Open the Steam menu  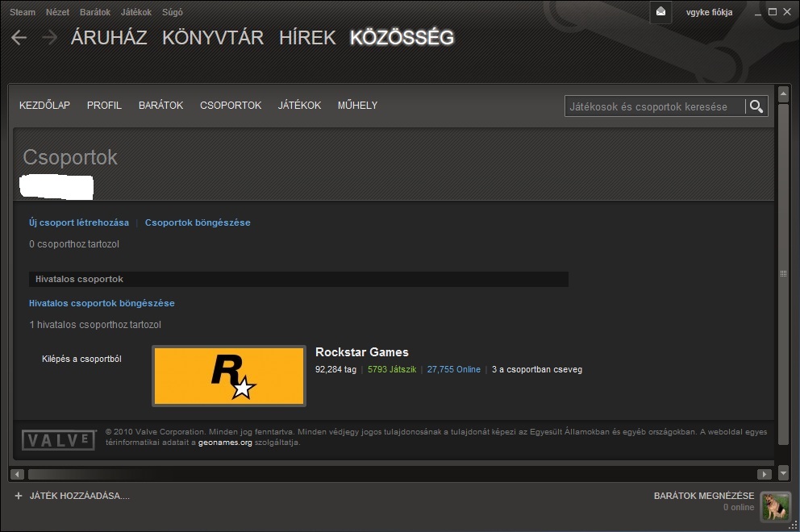23,12
